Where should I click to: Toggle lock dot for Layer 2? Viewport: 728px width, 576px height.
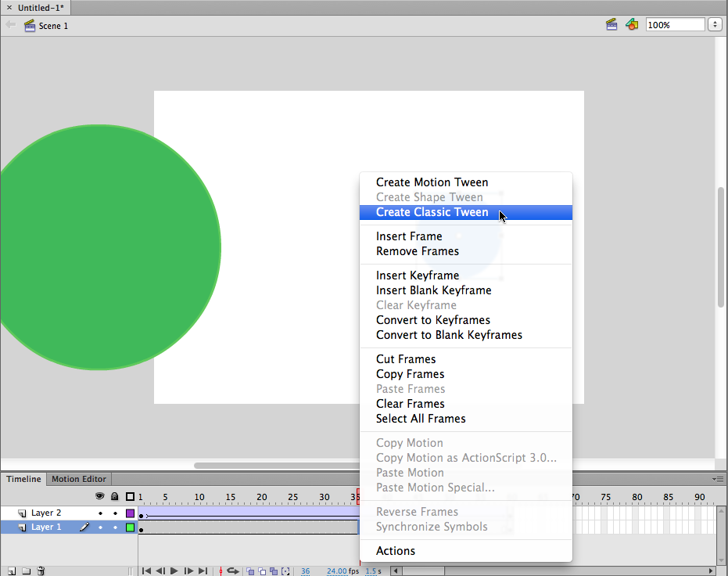115,513
